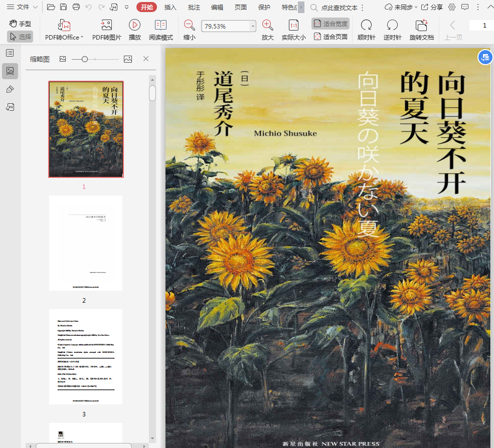The height and width of the screenshot is (448, 494).
Task: Click the small thumbnail size icon
Action: (63, 59)
